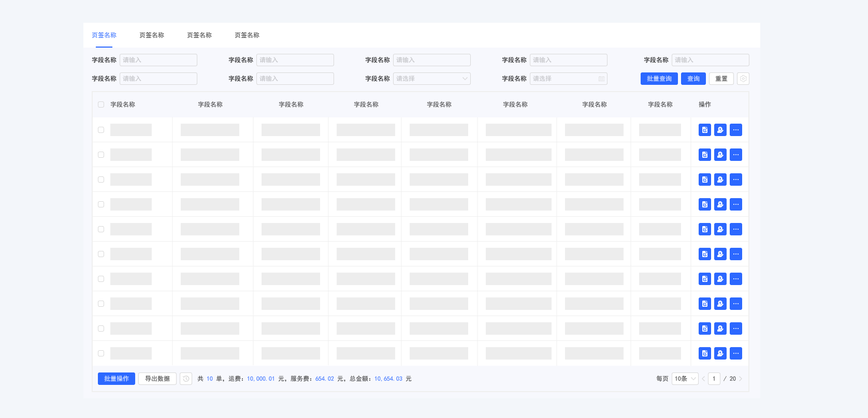Check the checkbox in the first table row

pos(101,130)
